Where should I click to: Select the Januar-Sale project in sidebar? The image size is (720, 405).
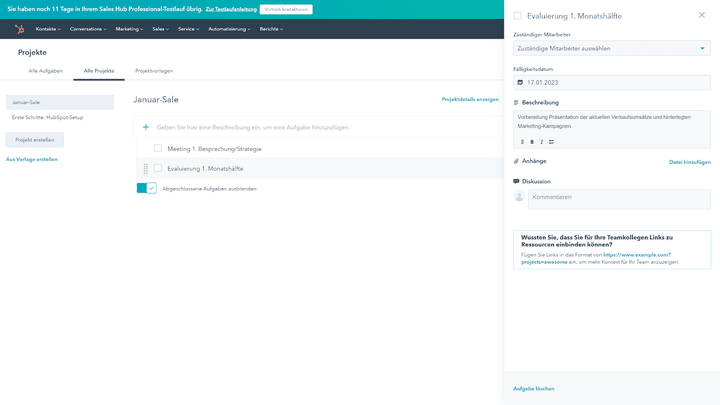(x=60, y=102)
